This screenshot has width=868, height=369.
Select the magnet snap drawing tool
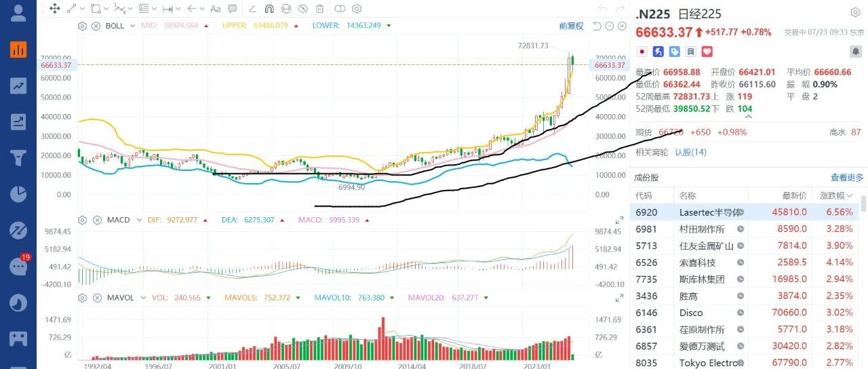click(x=269, y=9)
